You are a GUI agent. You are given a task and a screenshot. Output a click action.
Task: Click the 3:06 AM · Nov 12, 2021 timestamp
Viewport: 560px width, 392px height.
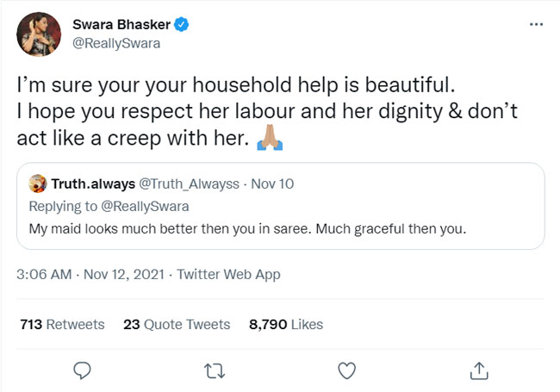click(90, 275)
